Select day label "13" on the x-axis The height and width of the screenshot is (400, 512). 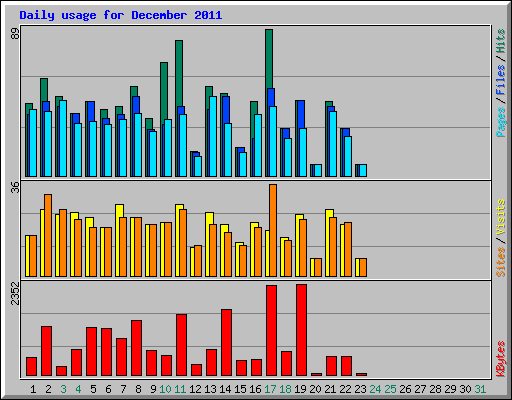tap(210, 389)
